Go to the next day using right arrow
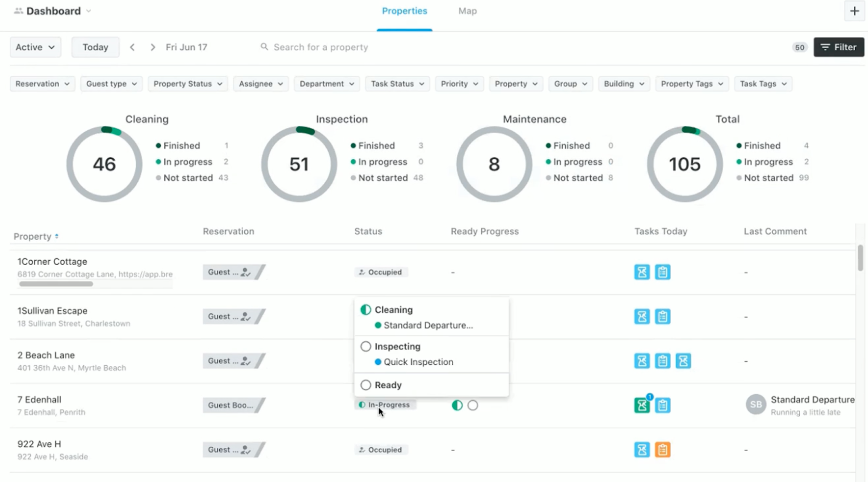868x482 pixels. (x=153, y=47)
